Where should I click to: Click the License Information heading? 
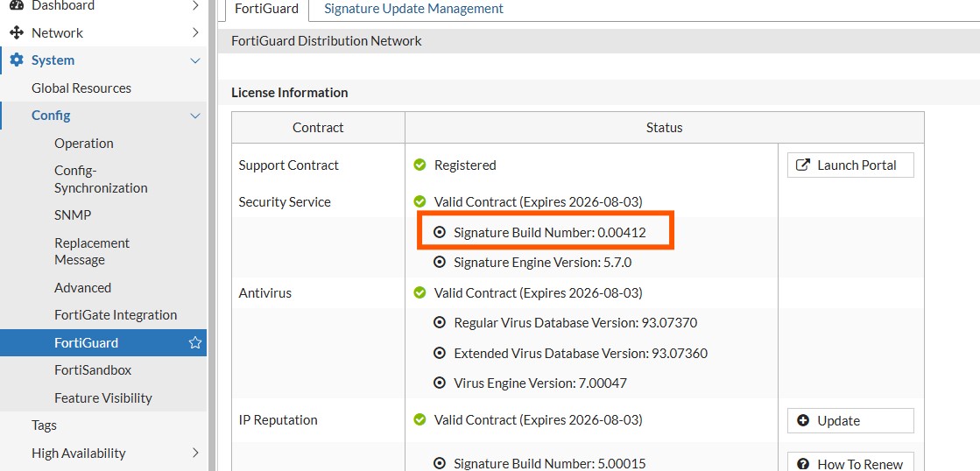[x=289, y=93]
